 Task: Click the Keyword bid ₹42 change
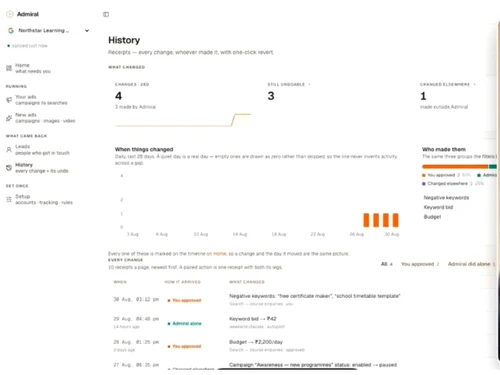(253, 319)
